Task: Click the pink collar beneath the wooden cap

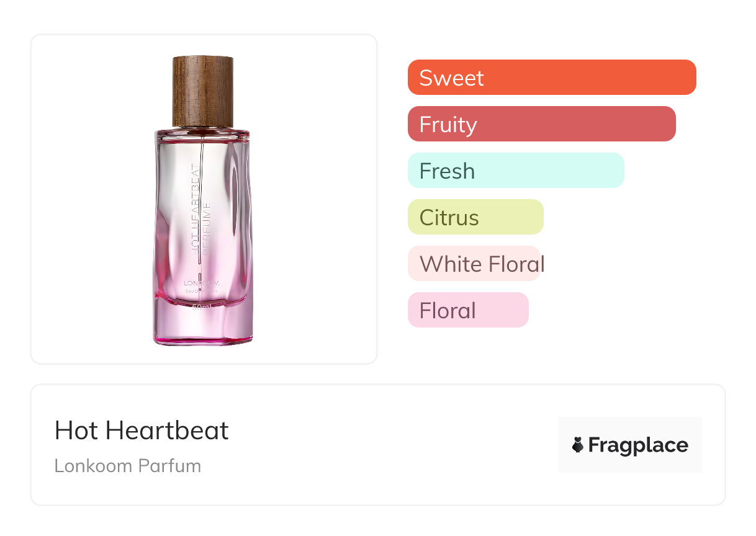Action: [202, 132]
